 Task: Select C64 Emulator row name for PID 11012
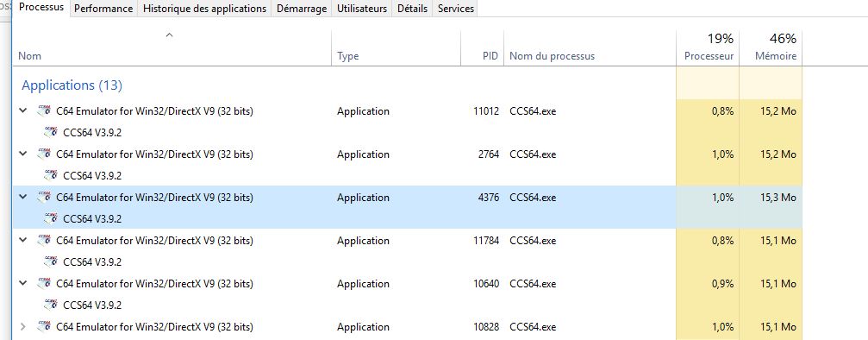(154, 111)
